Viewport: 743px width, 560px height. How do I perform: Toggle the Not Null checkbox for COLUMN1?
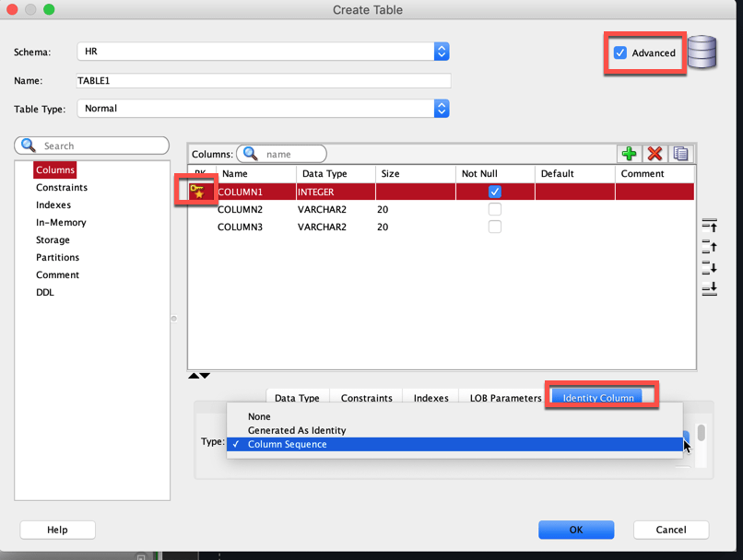[495, 191]
